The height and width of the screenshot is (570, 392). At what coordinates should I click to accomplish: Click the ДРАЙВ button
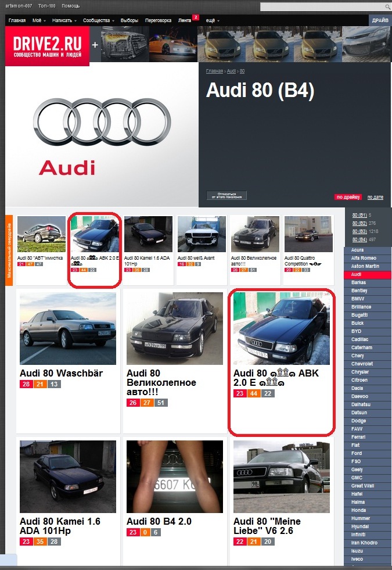tap(380, 20)
